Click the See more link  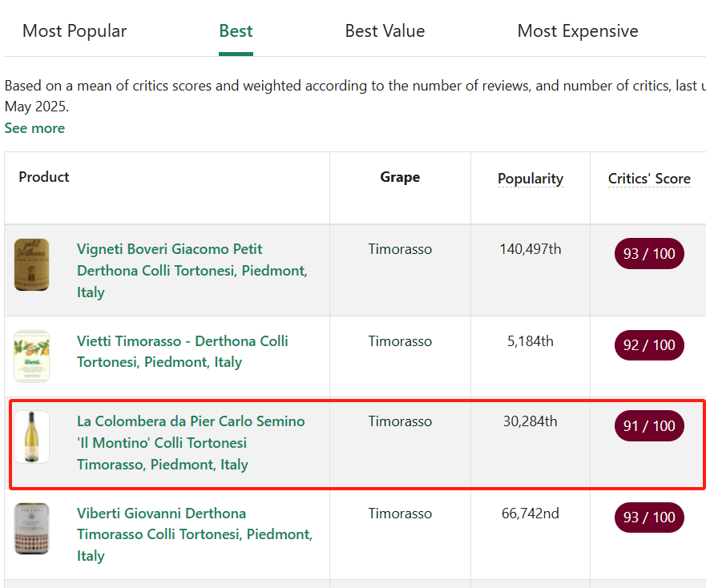(x=34, y=128)
